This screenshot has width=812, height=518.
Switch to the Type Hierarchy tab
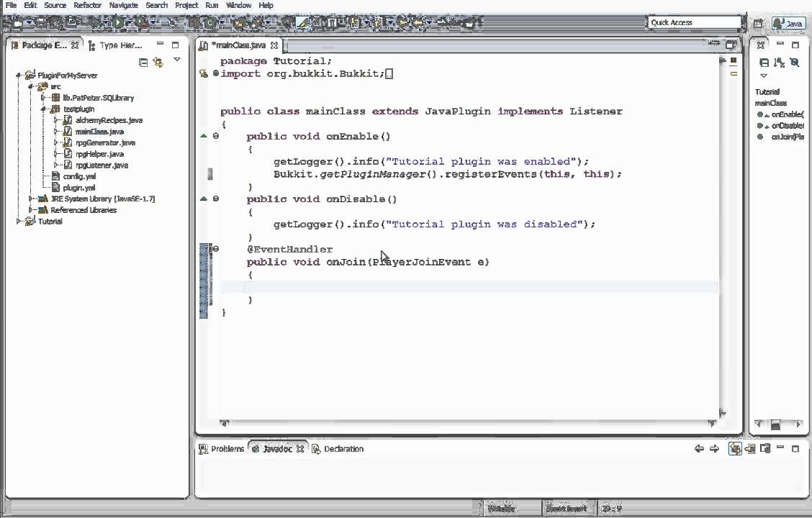point(115,45)
